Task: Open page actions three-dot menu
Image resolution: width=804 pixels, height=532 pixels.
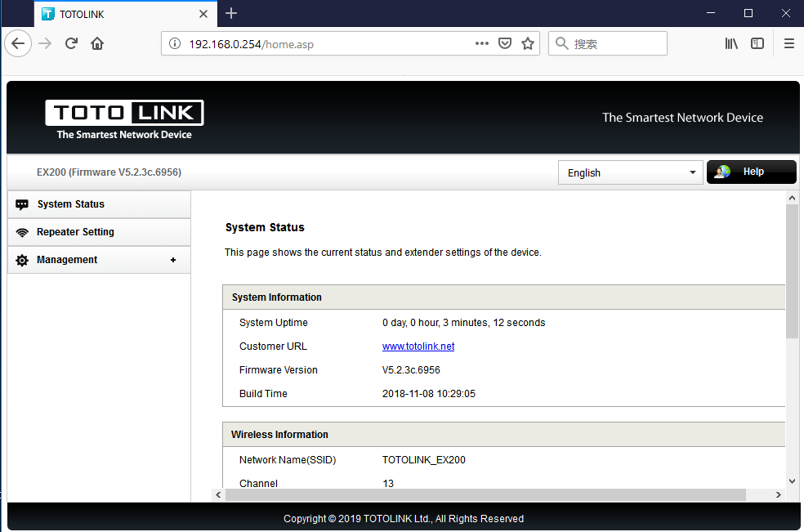Action: pos(481,43)
